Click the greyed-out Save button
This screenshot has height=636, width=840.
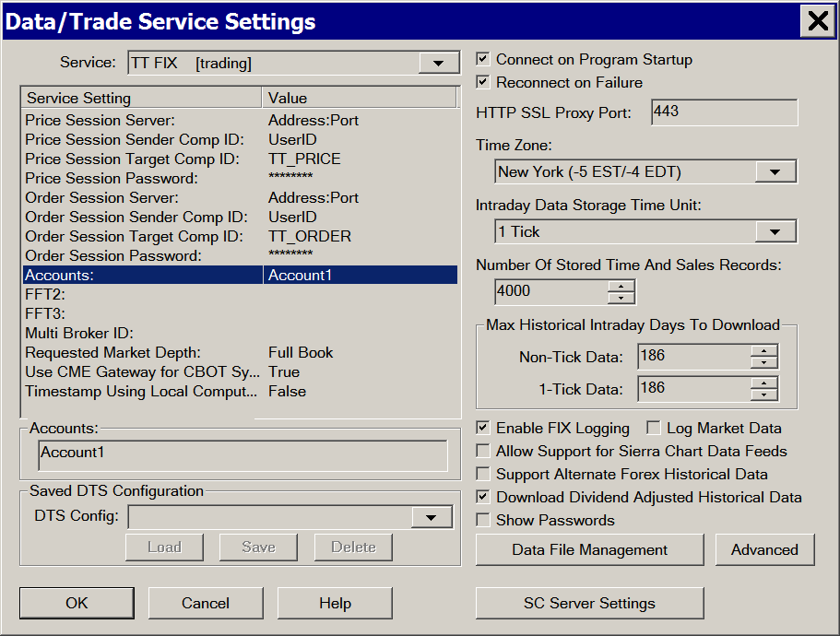(x=258, y=548)
